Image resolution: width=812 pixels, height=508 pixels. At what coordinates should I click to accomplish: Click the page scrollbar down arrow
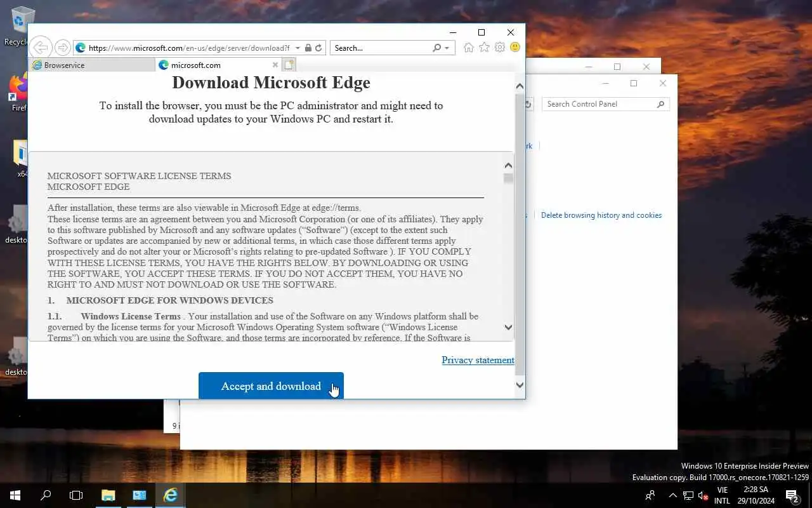tap(520, 384)
